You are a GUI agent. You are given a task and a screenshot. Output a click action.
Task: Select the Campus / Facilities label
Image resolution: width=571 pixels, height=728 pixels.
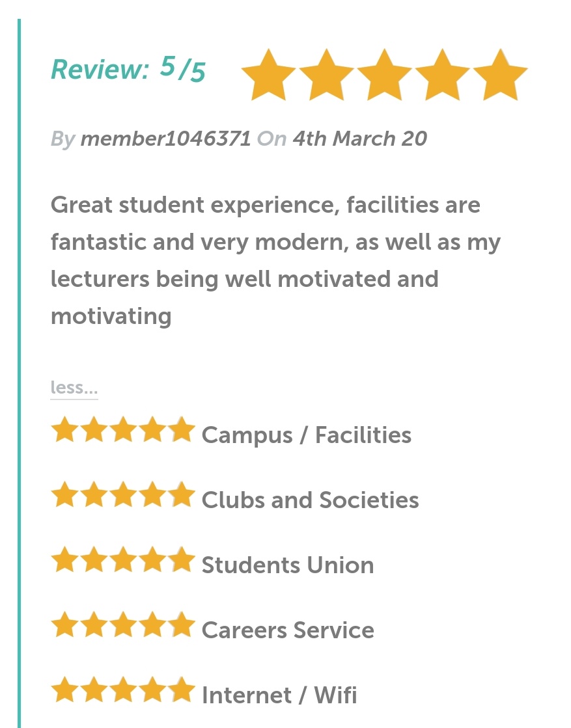307,435
